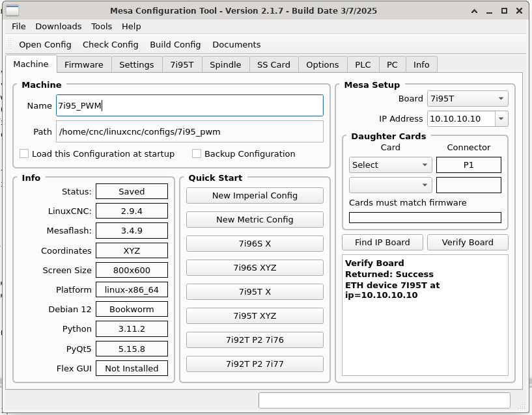Image resolution: width=532 pixels, height=415 pixels.
Task: Switch to the SS Card tab
Action: 273,65
